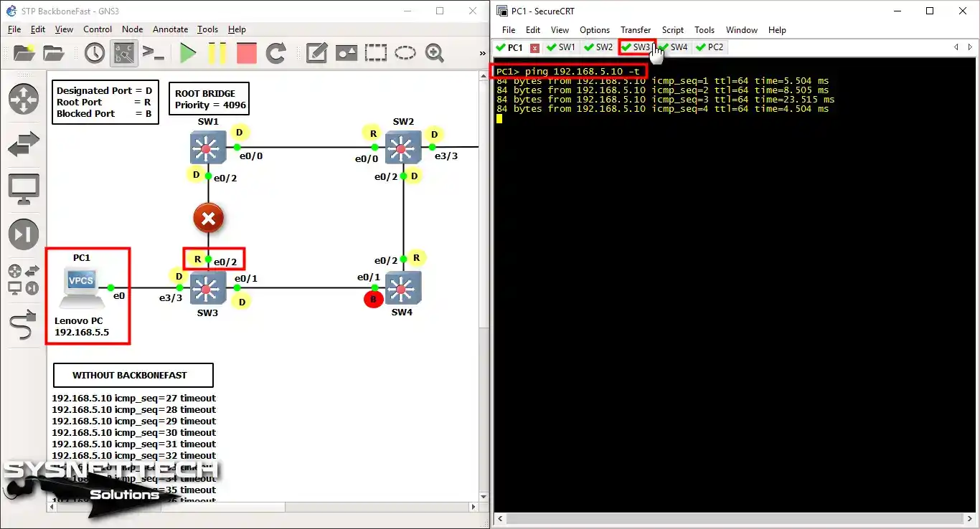Screen dimensions: 980x529
Task: Click the "icmp_seq=3" ping reply line in terminal
Action: 665,100
